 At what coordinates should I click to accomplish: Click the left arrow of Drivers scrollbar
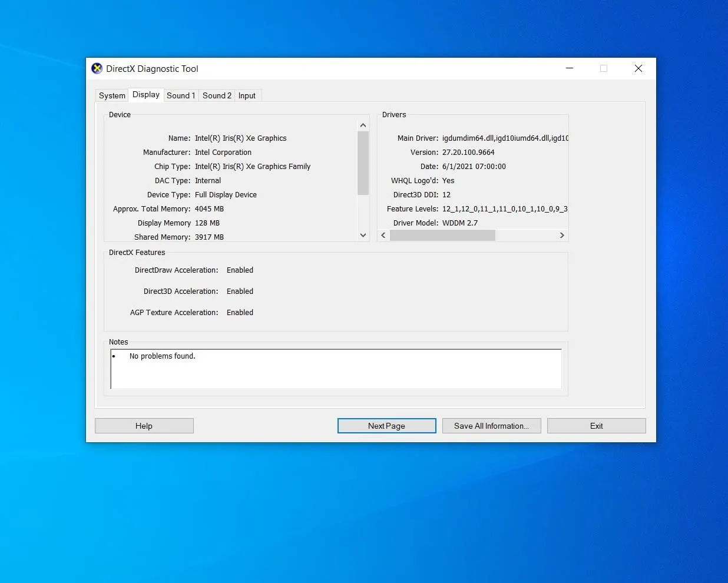383,235
